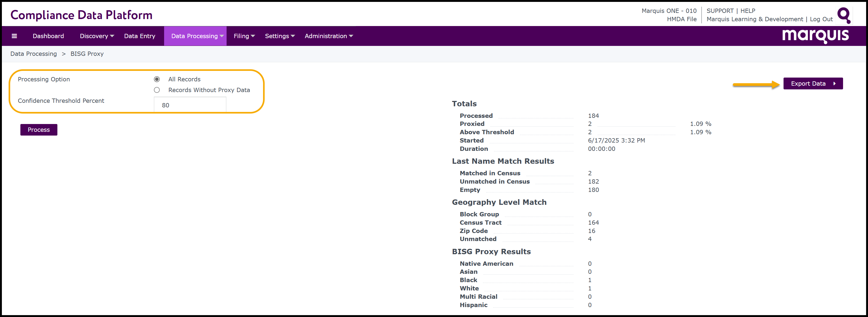
Task: Open the Data Processing dropdown
Action: (x=197, y=36)
